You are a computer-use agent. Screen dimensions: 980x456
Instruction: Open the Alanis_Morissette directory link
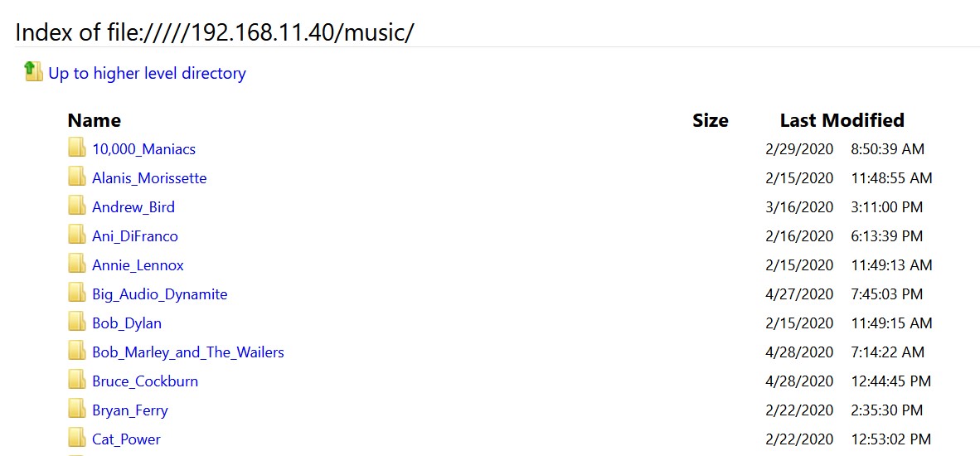pos(149,178)
